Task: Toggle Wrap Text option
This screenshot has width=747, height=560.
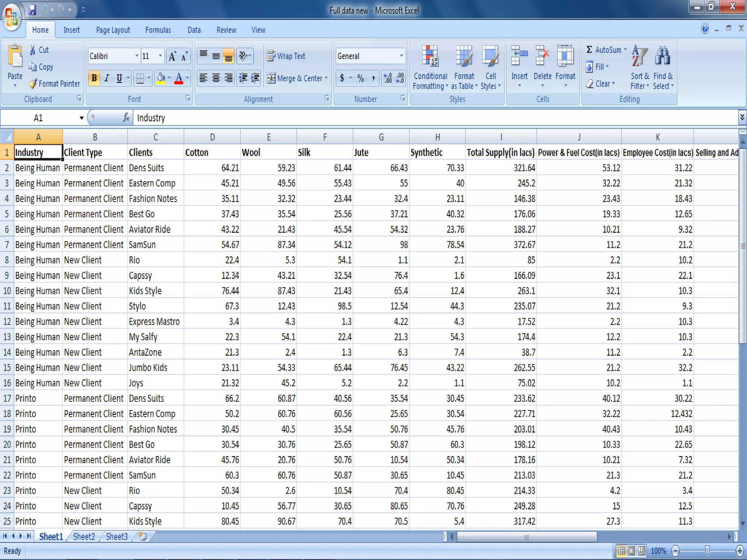Action: 286,56
